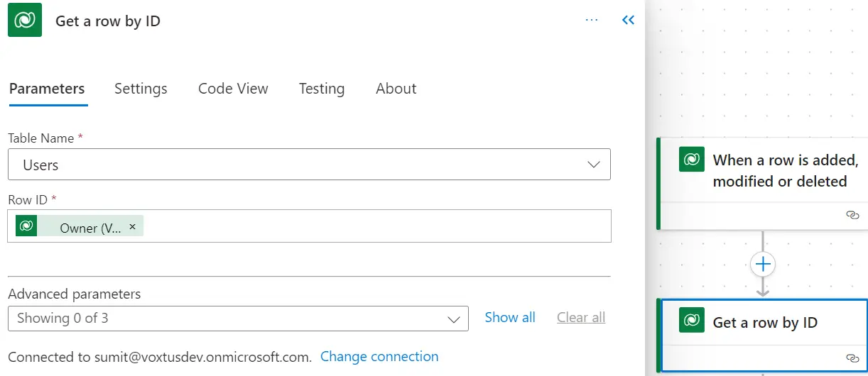
Task: Switch to the Settings tab
Action: point(141,89)
